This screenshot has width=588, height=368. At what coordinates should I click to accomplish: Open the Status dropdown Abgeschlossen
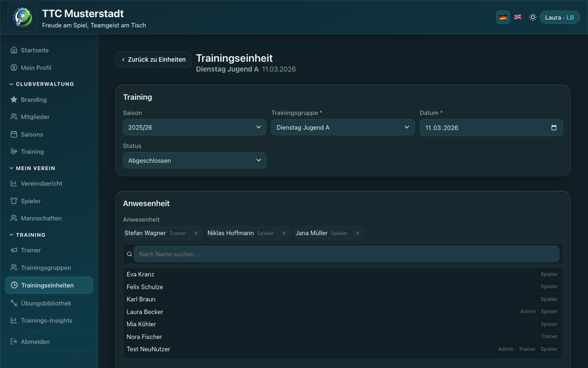click(194, 161)
